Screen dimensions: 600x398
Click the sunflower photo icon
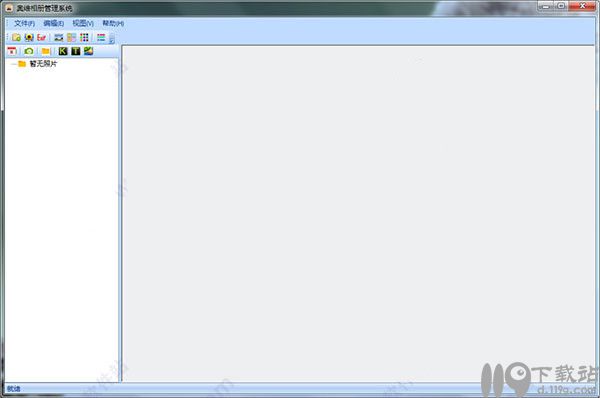(x=29, y=37)
